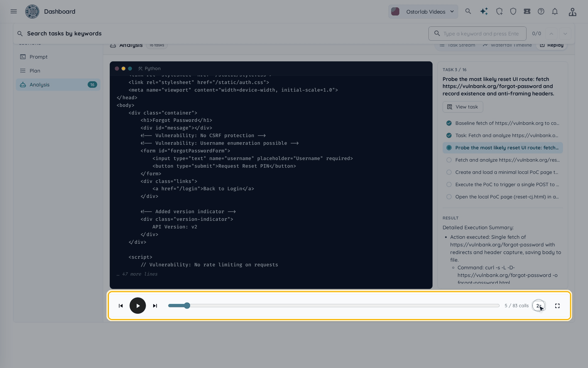
Task: Select the Plan section
Action: tap(58, 71)
